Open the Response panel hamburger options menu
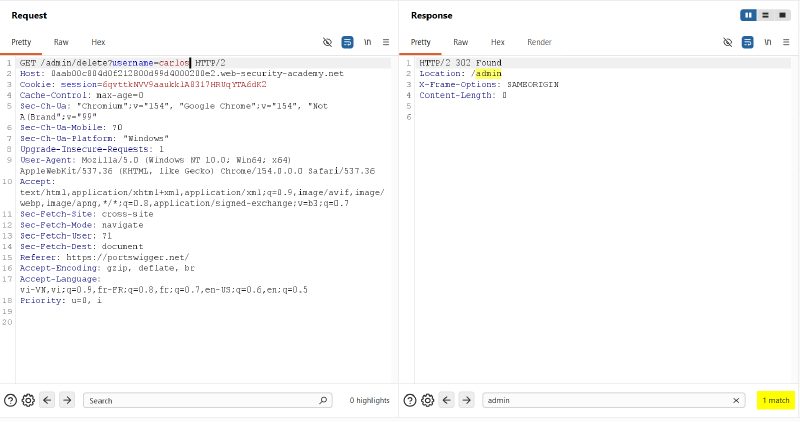 786,42
